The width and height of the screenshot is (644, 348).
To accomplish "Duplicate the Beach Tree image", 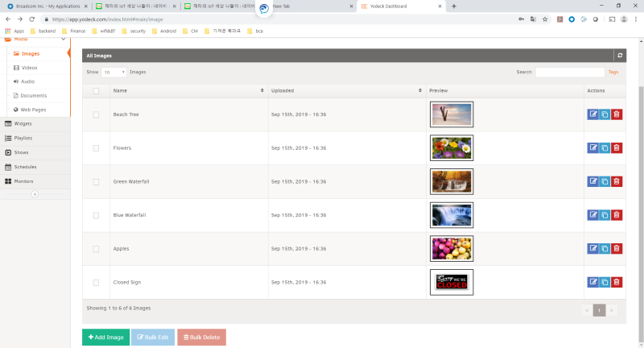I will tap(605, 114).
